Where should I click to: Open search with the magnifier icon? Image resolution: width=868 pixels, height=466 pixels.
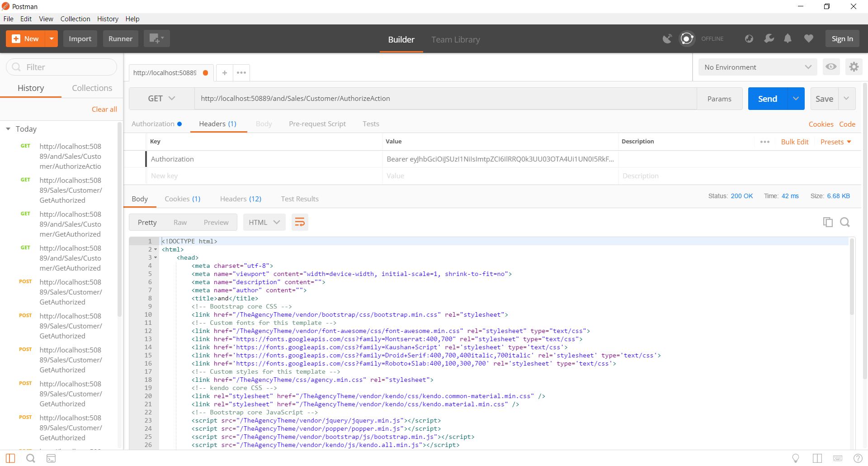pos(30,458)
